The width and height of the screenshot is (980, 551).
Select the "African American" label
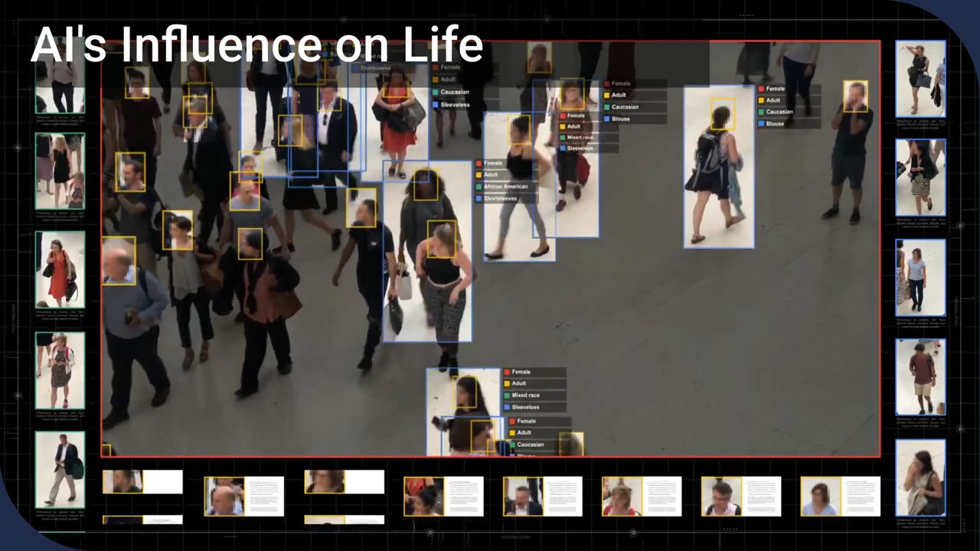[x=505, y=187]
